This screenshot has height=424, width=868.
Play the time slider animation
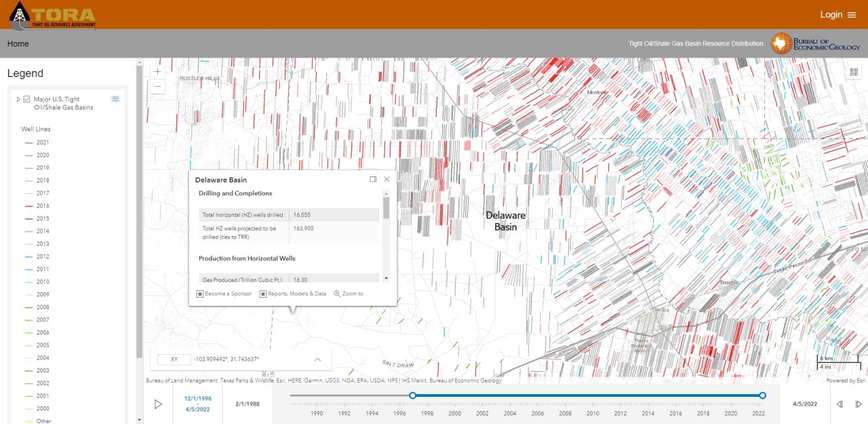(158, 404)
